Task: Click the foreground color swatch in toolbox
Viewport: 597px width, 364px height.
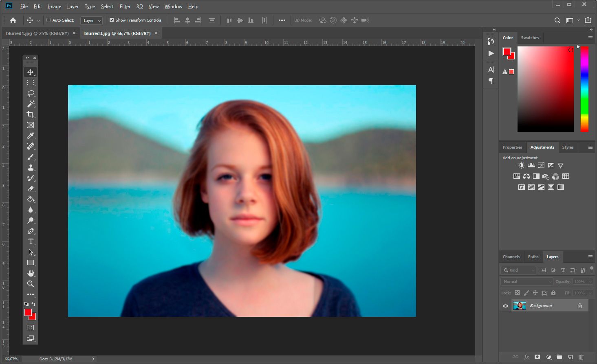Action: point(28,312)
